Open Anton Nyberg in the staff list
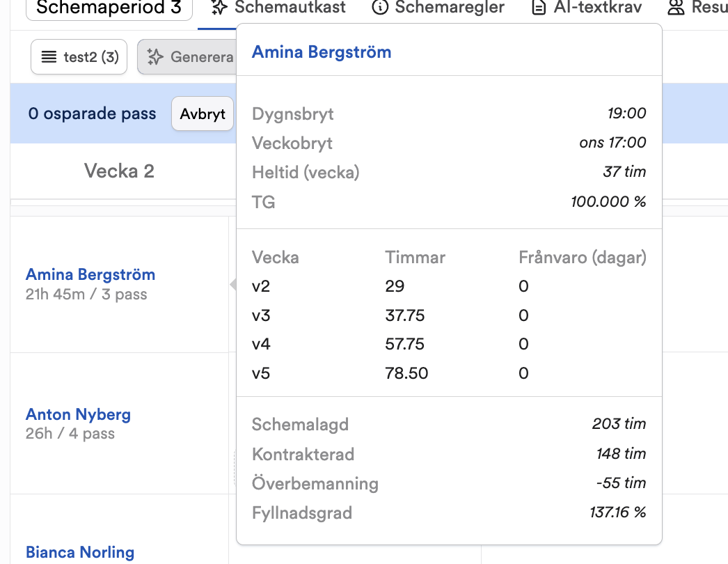The height and width of the screenshot is (564, 728). [78, 414]
